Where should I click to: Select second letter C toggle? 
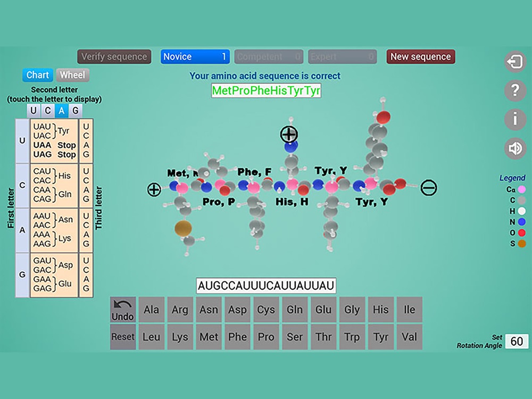pos(48,111)
